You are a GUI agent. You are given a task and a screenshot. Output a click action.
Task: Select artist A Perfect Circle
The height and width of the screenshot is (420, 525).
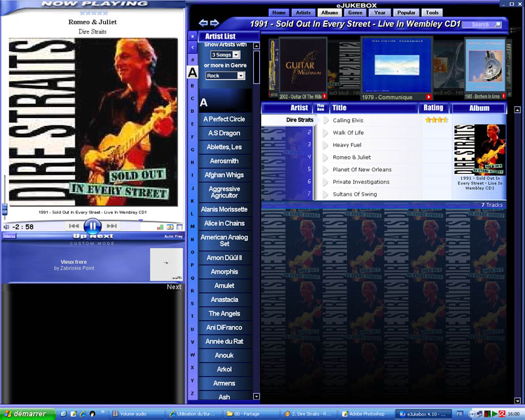coord(224,119)
